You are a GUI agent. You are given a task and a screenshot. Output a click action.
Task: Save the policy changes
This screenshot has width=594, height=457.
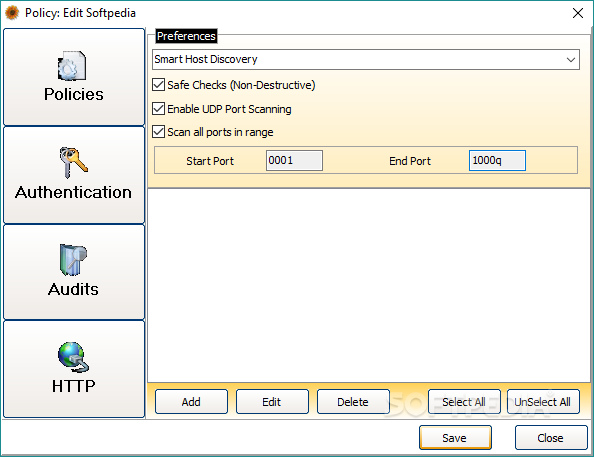click(455, 438)
